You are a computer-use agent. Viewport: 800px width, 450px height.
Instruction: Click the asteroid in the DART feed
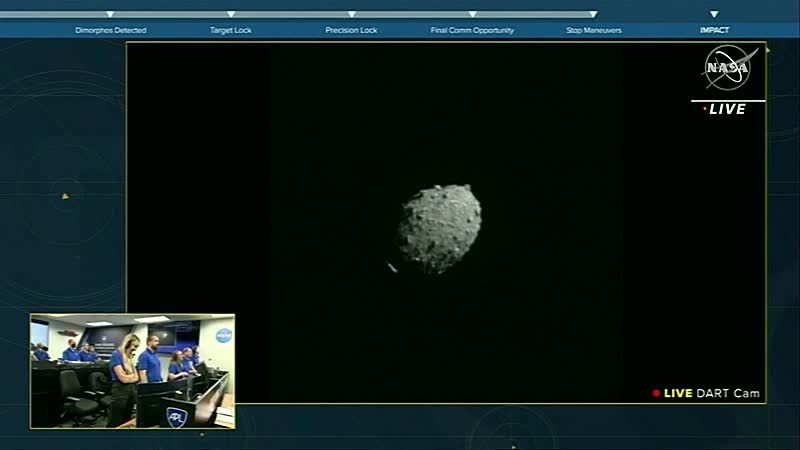point(440,228)
